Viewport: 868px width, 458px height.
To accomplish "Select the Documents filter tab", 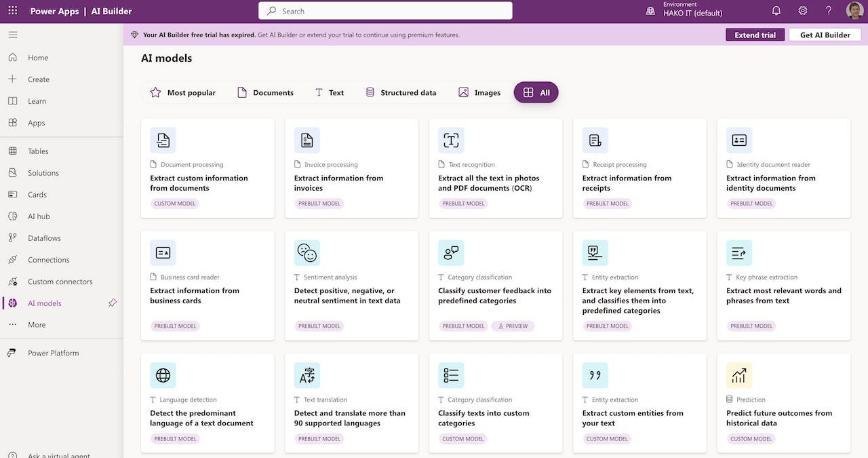I will [x=265, y=92].
